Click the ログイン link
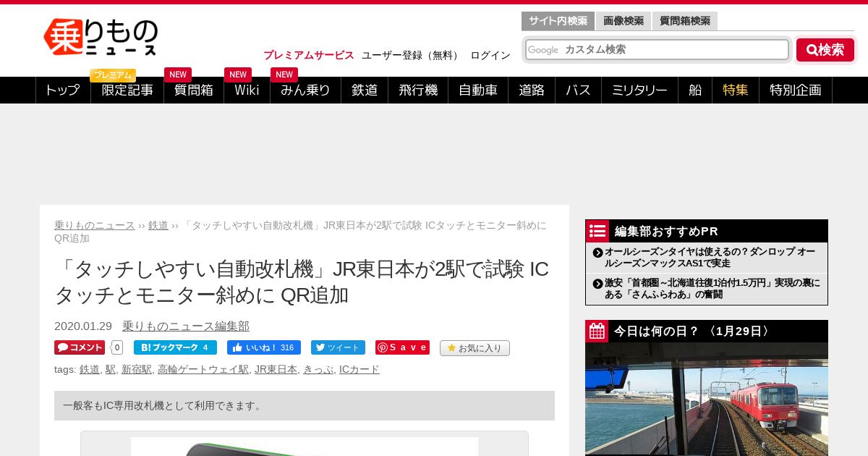868x456 pixels. point(490,55)
